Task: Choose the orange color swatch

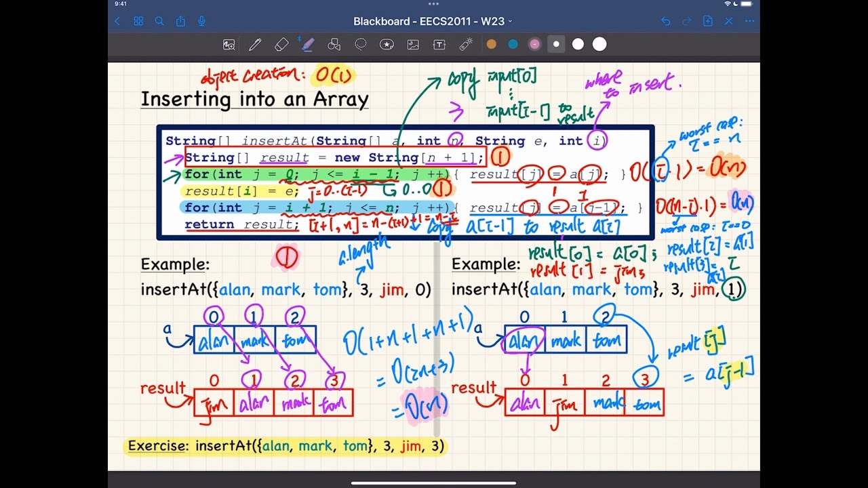Action: pyautogui.click(x=492, y=45)
